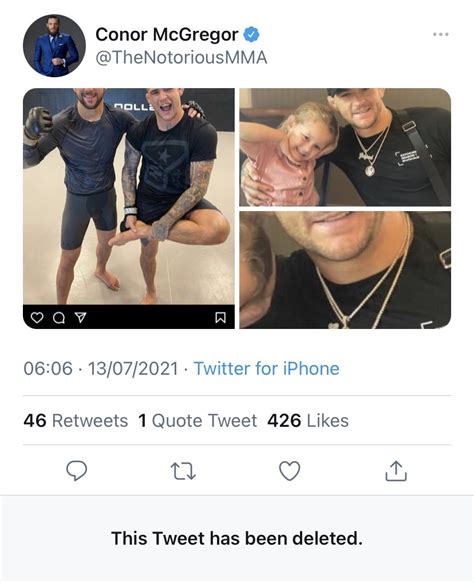Like the tweet with the heart icon
Screen dimensions: 474x583
290,471
